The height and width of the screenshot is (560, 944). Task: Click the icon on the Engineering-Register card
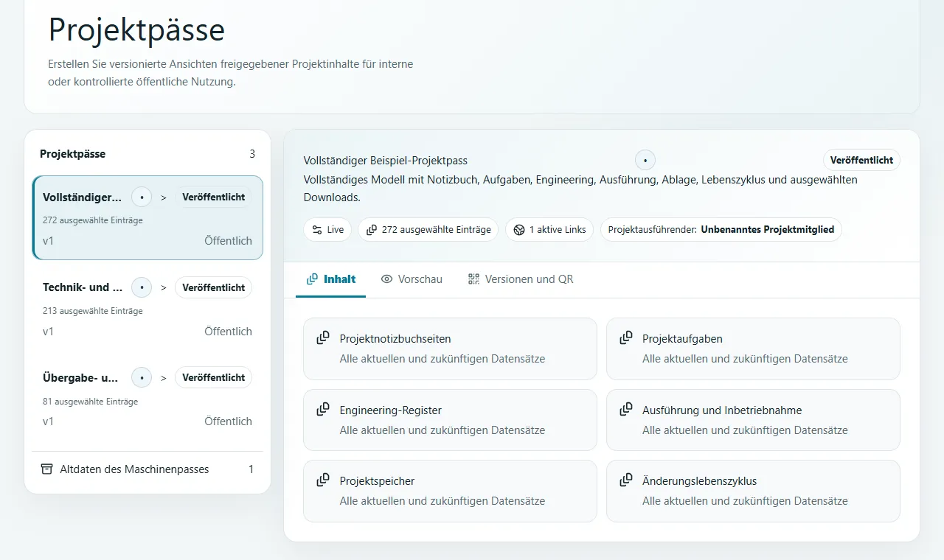point(323,409)
